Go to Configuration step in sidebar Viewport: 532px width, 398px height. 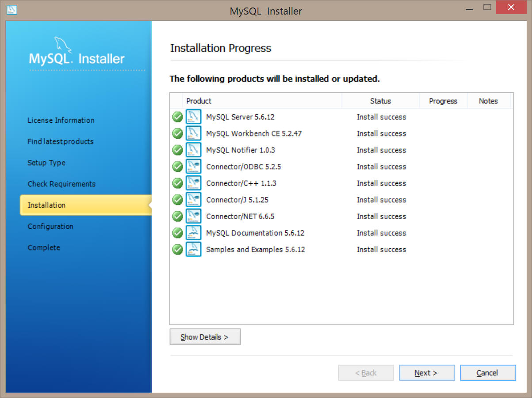click(50, 226)
